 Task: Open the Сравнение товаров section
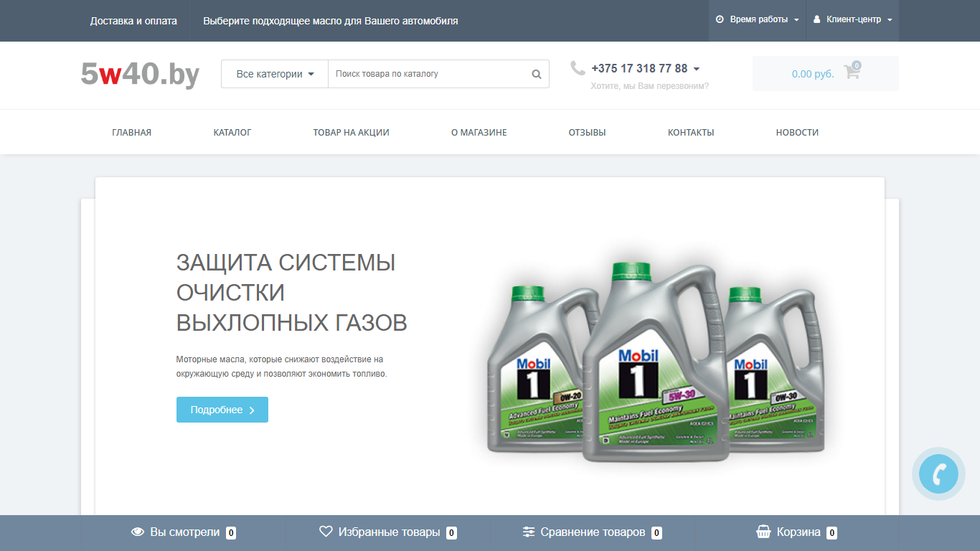[x=593, y=532]
